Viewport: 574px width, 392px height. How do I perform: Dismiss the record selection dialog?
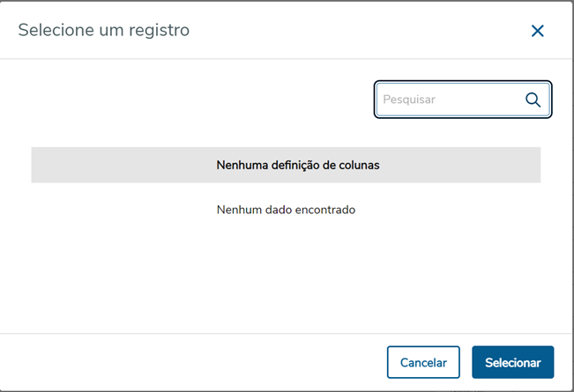tap(537, 31)
